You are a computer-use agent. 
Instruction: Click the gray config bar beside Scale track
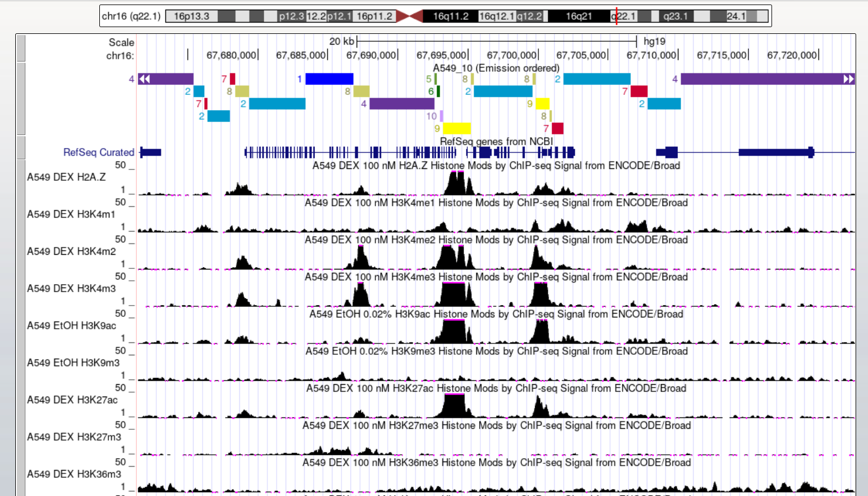[x=21, y=48]
